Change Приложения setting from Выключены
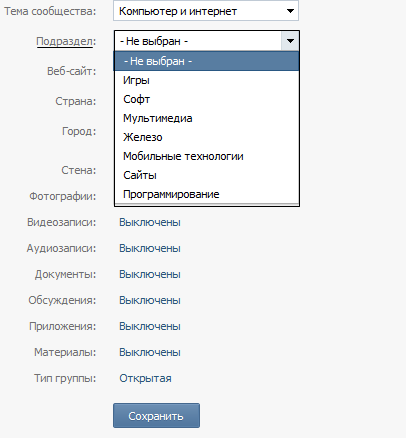The image size is (406, 438). pyautogui.click(x=150, y=326)
